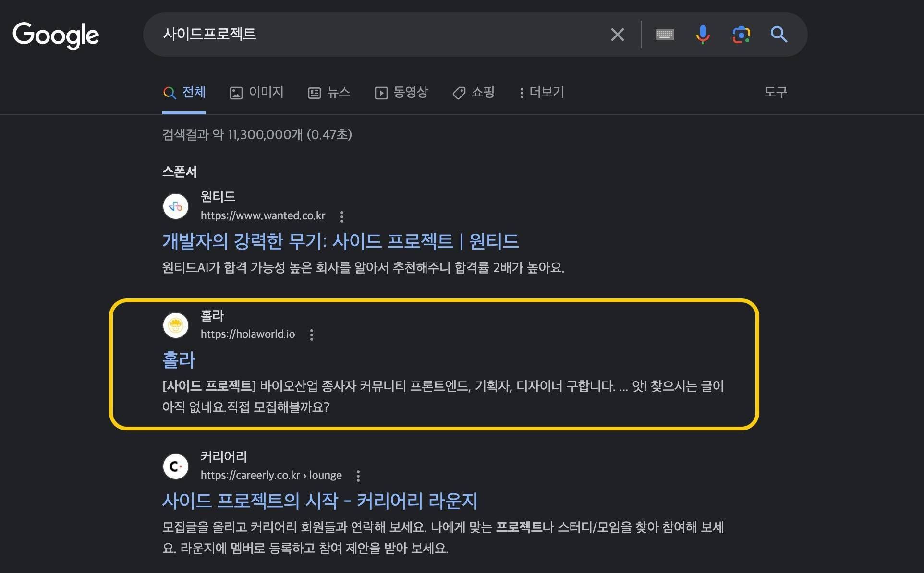Open the on-screen keyboard input tool
The width and height of the screenshot is (924, 573).
[664, 35]
